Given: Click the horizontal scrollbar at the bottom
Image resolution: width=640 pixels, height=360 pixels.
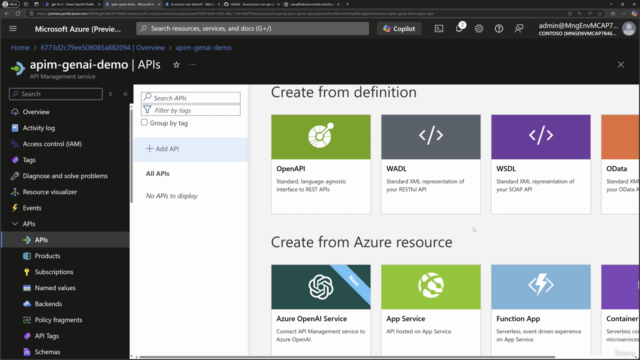Looking at the screenshot, I should [x=347, y=357].
